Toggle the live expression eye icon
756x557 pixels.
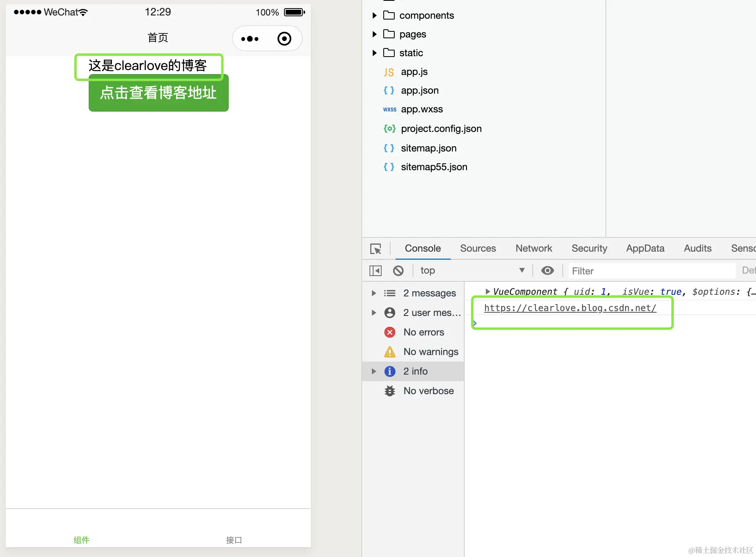click(x=548, y=270)
